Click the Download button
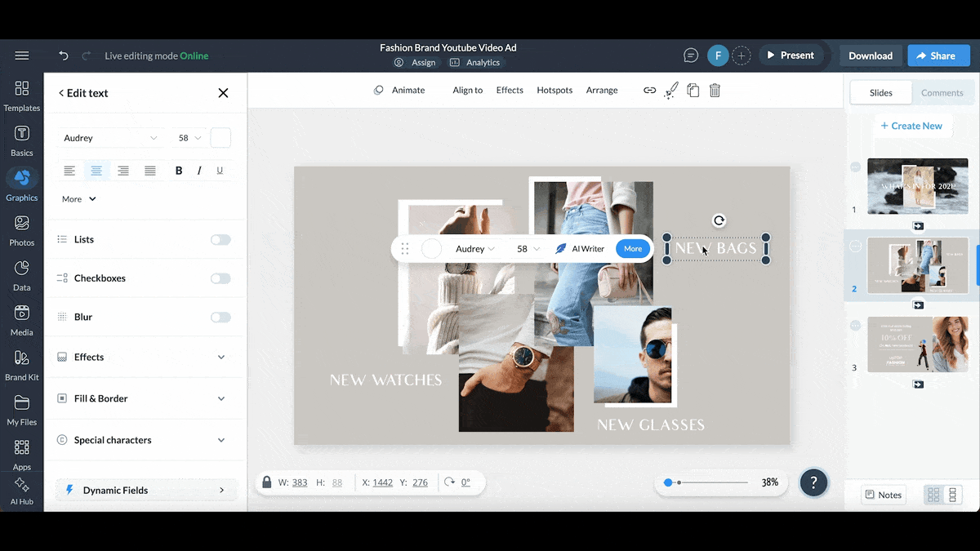This screenshot has width=980, height=551. tap(871, 56)
